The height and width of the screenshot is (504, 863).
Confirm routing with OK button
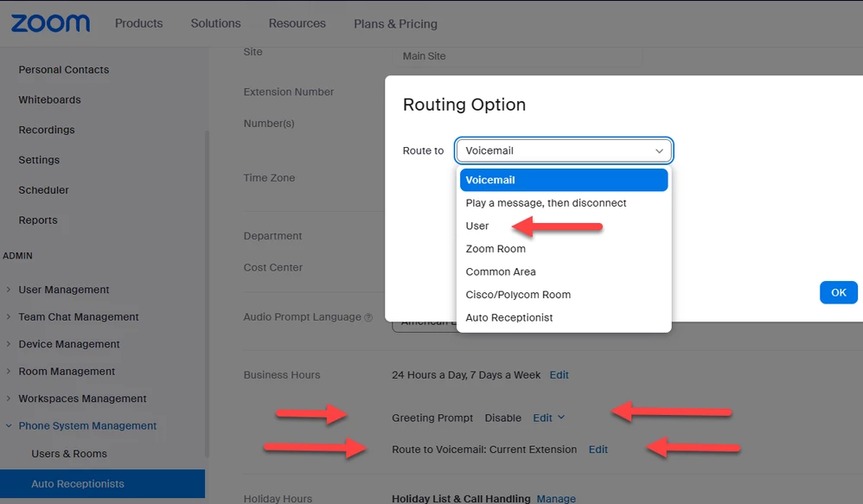838,293
